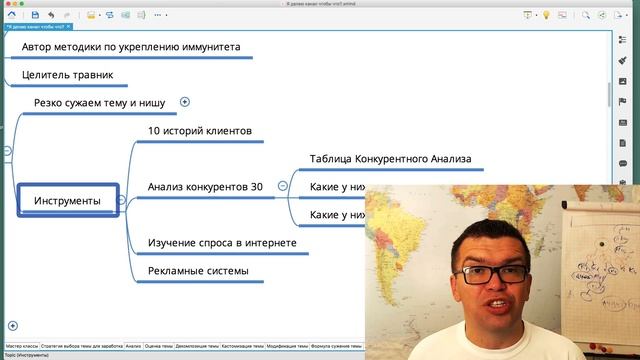The height and width of the screenshot is (360, 640).
Task: Click the summary bracket icon in toolbar
Action: tap(141, 15)
